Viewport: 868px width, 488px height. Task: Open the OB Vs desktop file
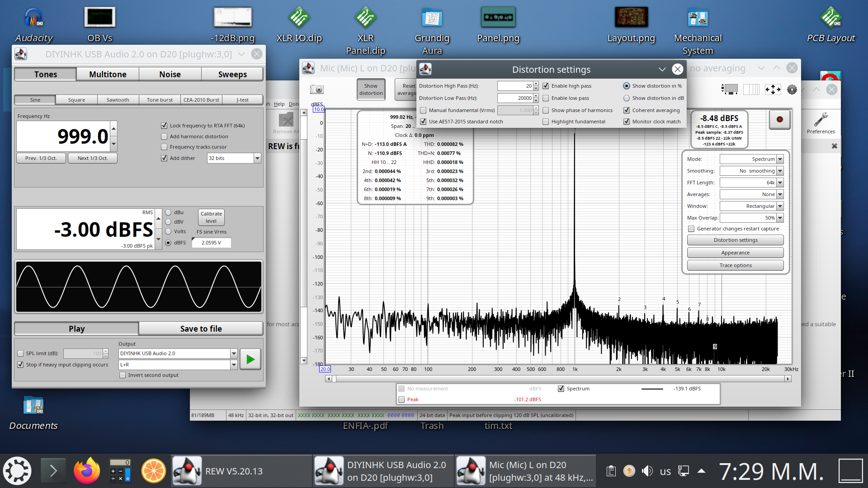pos(100,25)
